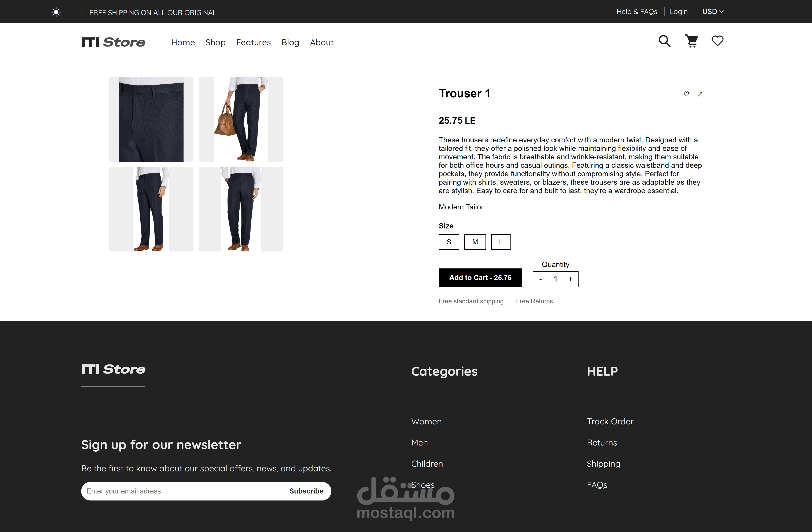Increase quantity with the plus button
The height and width of the screenshot is (532, 812).
click(x=571, y=279)
